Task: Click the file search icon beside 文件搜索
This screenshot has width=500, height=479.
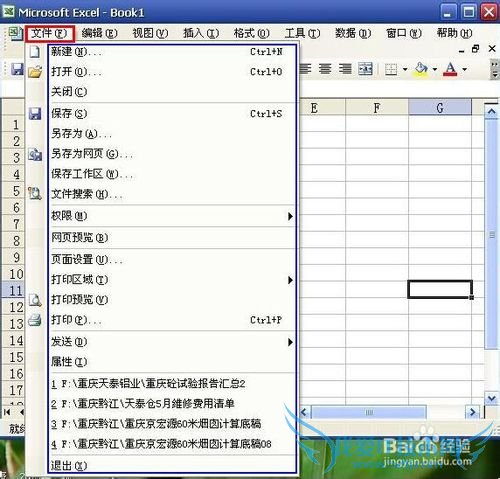Action: point(35,194)
